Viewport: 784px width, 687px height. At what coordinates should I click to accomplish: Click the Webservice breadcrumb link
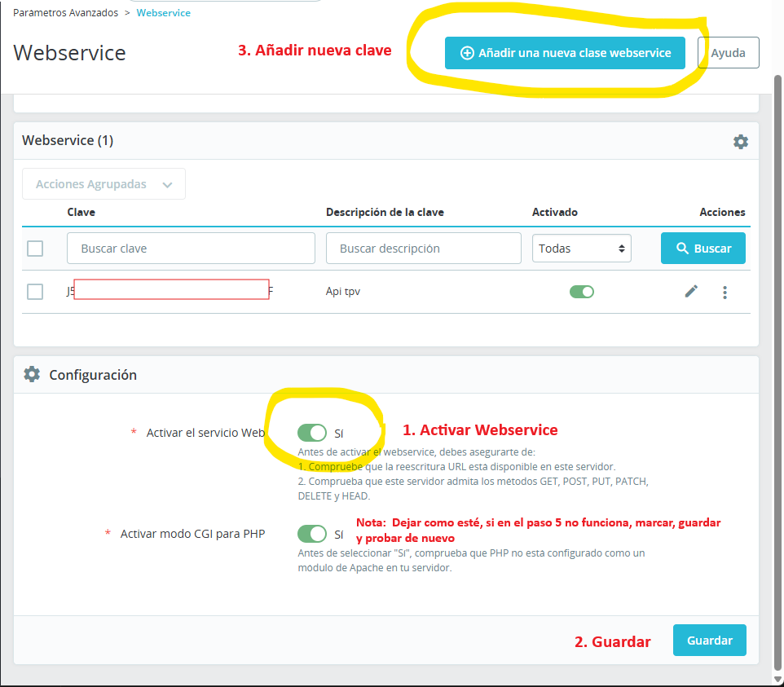click(163, 13)
